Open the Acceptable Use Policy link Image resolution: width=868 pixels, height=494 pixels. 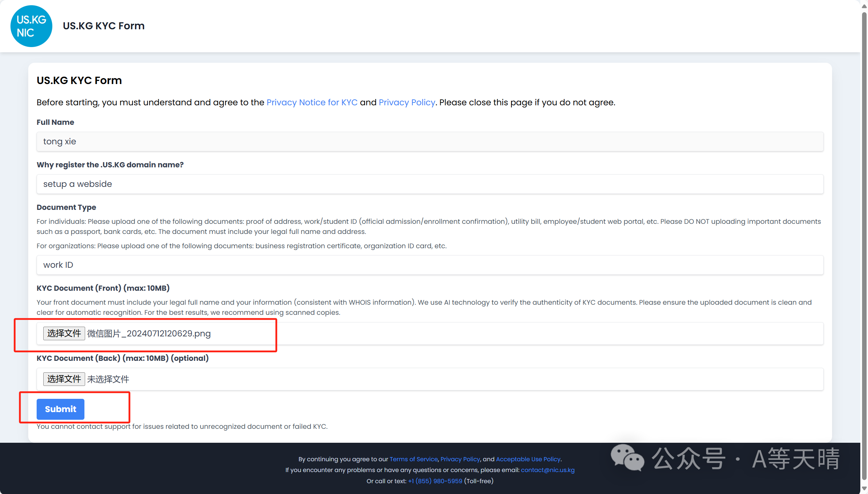click(528, 459)
